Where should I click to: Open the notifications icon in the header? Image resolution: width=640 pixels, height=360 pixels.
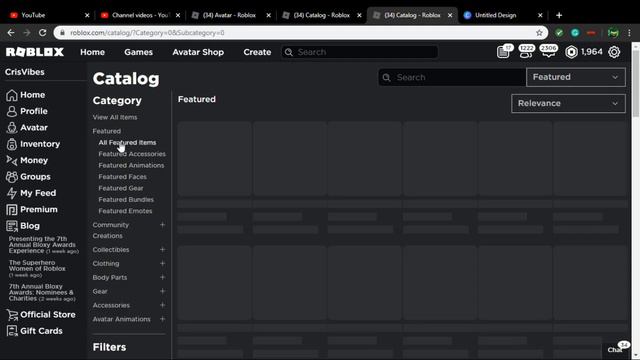pos(504,52)
